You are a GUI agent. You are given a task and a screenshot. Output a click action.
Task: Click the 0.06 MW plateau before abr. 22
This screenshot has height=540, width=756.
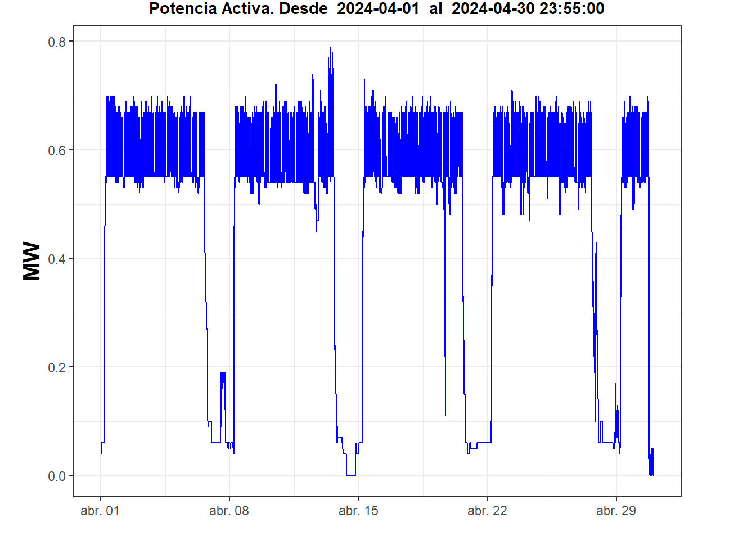[x=484, y=443]
